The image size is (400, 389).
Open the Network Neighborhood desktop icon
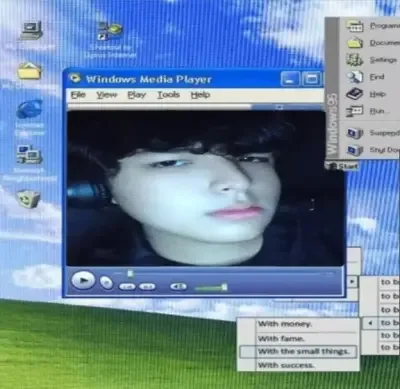tap(29, 154)
